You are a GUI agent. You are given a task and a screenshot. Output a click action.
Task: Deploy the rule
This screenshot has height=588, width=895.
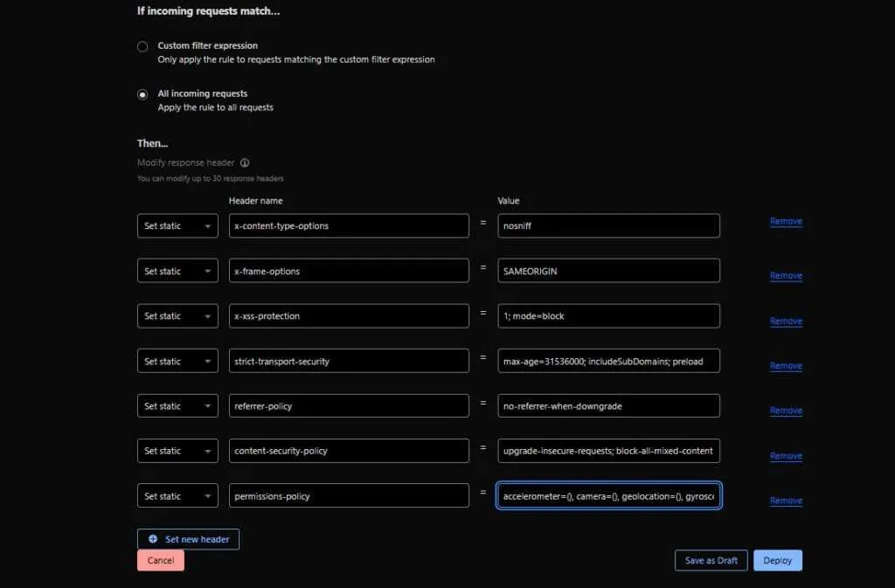(x=777, y=561)
